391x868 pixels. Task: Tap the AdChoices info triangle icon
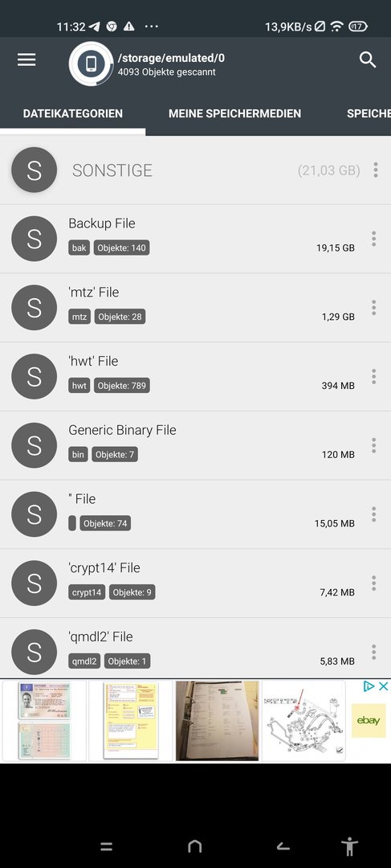click(x=369, y=686)
